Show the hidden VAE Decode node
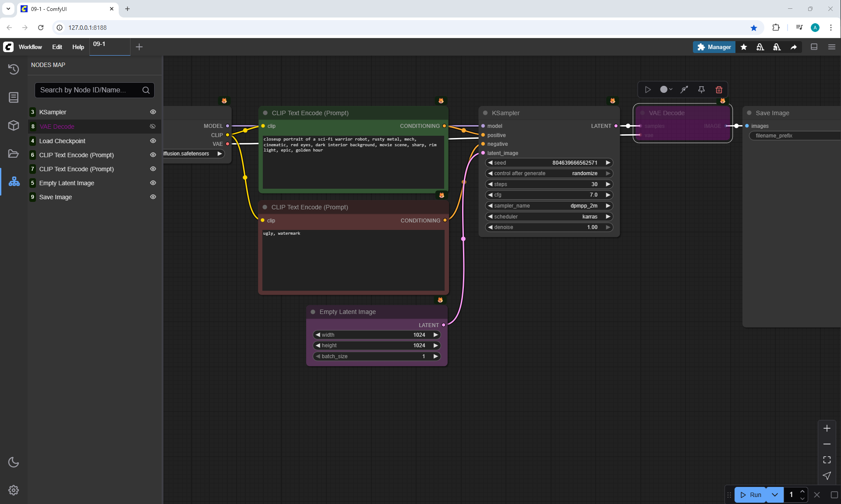841x504 pixels. [x=153, y=127]
